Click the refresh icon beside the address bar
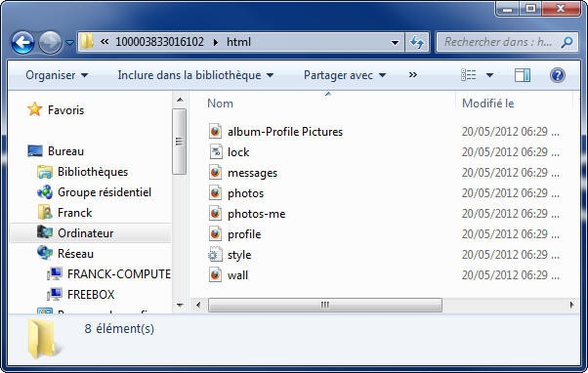 [417, 42]
